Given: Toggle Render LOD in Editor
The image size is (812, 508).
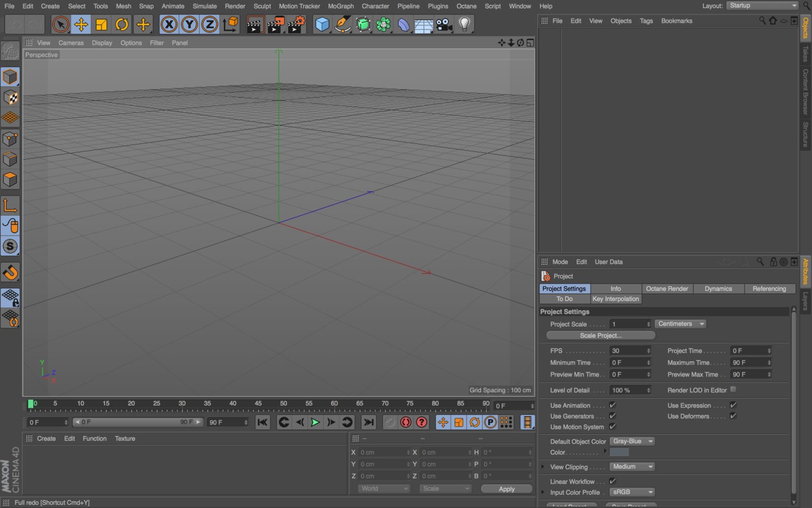Looking at the screenshot, I should [x=733, y=390].
